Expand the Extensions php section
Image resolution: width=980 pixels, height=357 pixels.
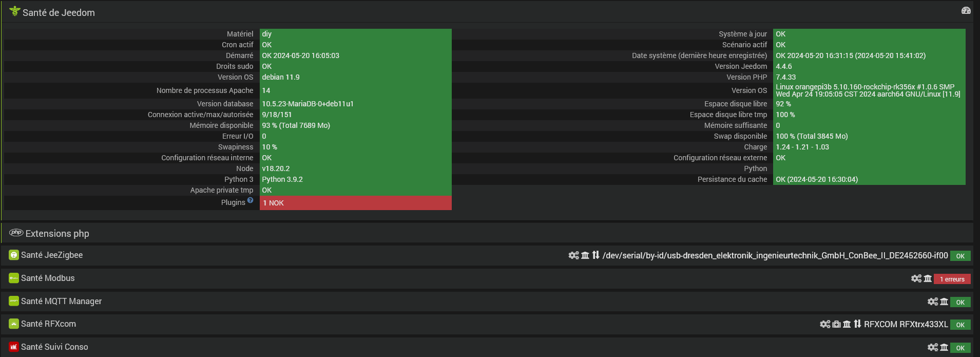pyautogui.click(x=57, y=234)
